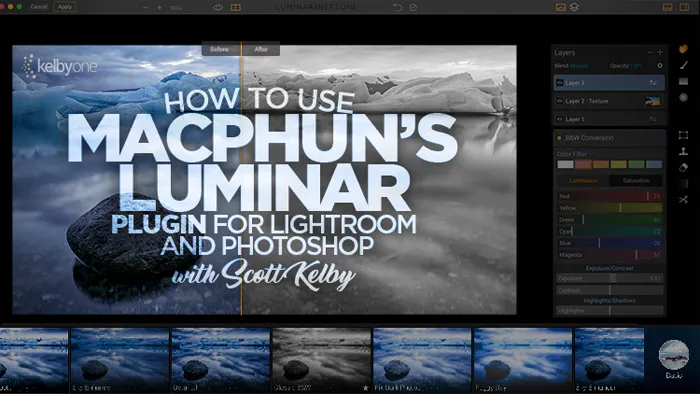This screenshot has width=700, height=394.
Task: Select the Clone Stamp tool
Action: (683, 151)
